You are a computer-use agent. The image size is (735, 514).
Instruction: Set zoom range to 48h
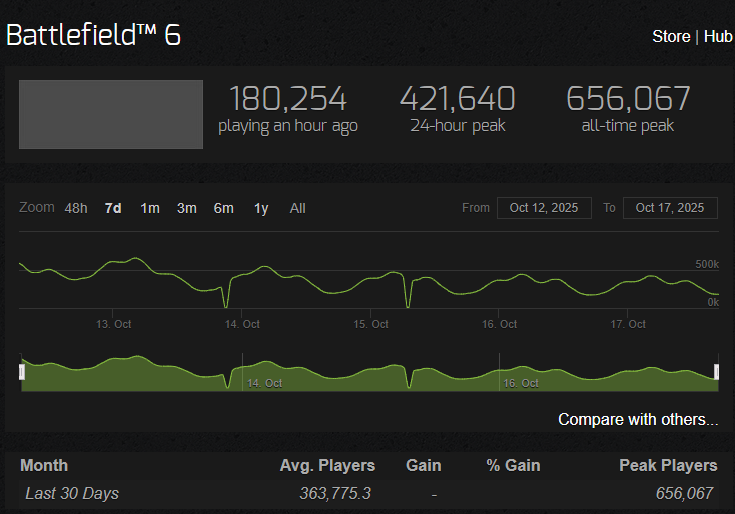[x=76, y=208]
